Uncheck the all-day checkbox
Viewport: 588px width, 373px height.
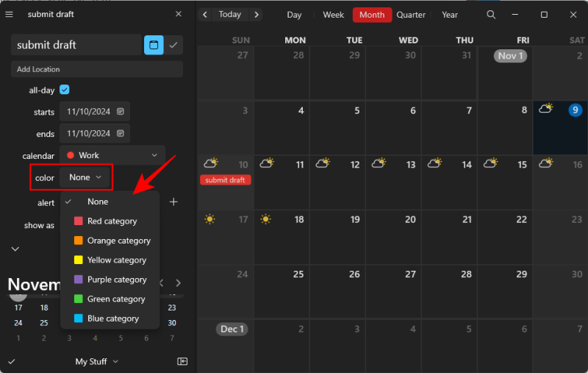[65, 90]
